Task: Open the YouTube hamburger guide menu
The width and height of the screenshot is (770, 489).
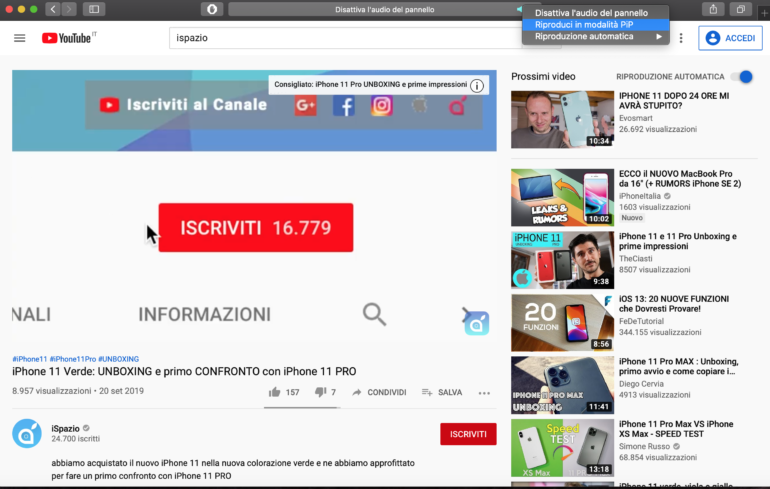Action: click(20, 38)
